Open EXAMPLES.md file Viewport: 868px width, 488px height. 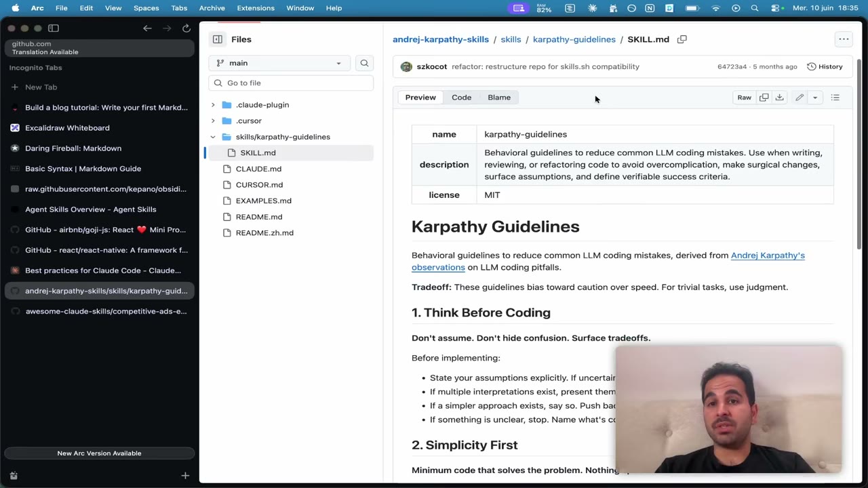click(263, 201)
